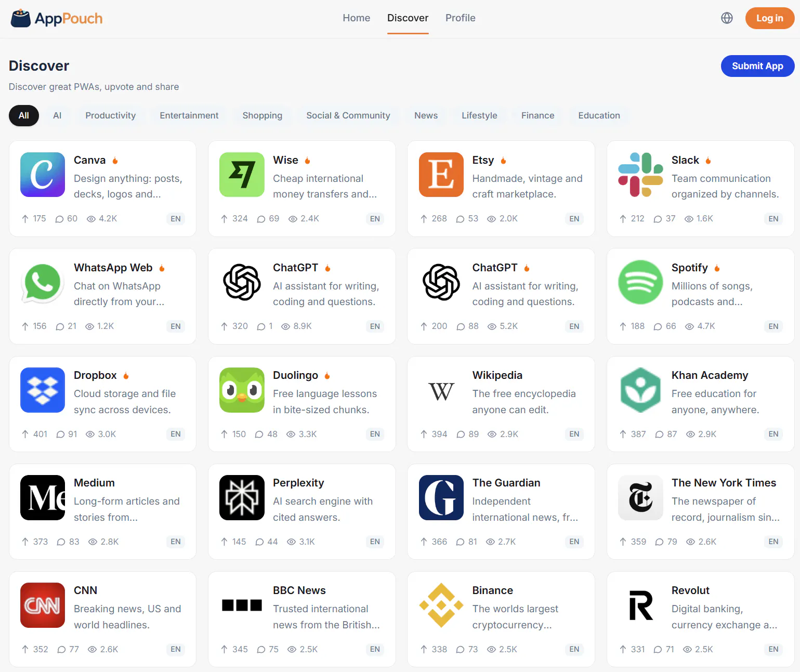Filter by the Education category
The image size is (800, 672).
[599, 115]
